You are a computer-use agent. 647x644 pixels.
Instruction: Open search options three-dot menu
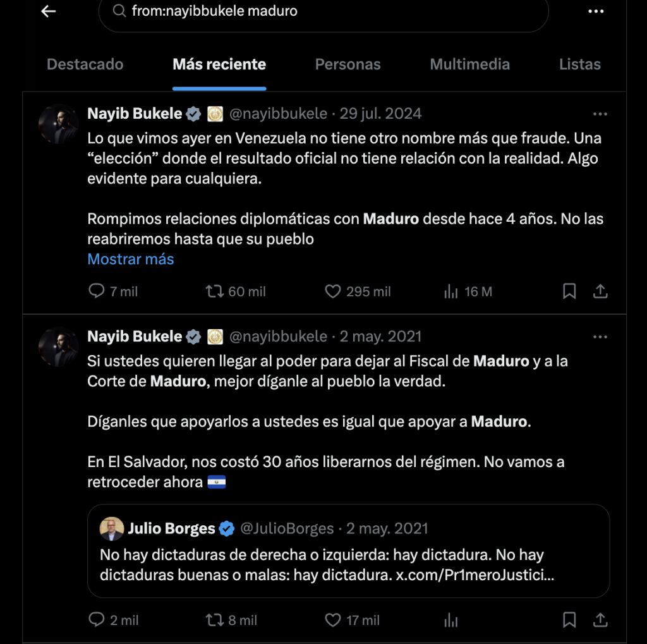595,11
